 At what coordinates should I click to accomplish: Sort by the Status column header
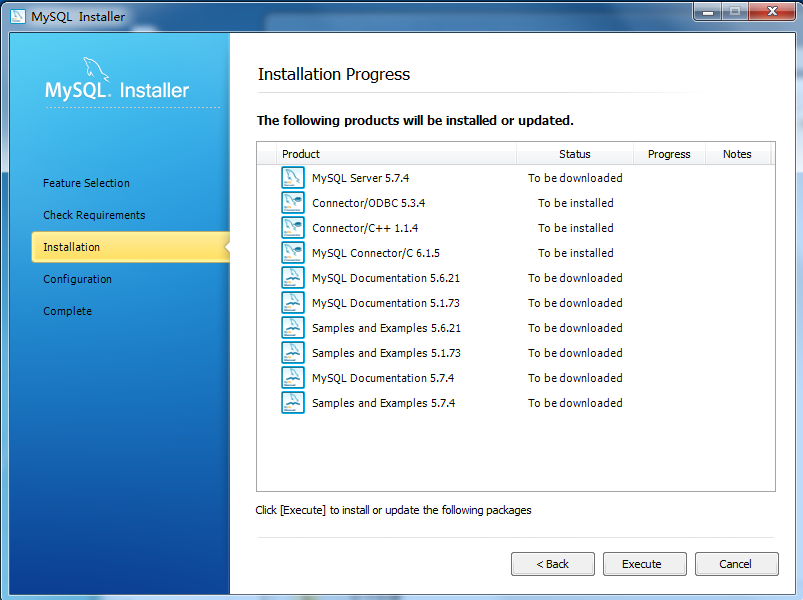[x=575, y=154]
